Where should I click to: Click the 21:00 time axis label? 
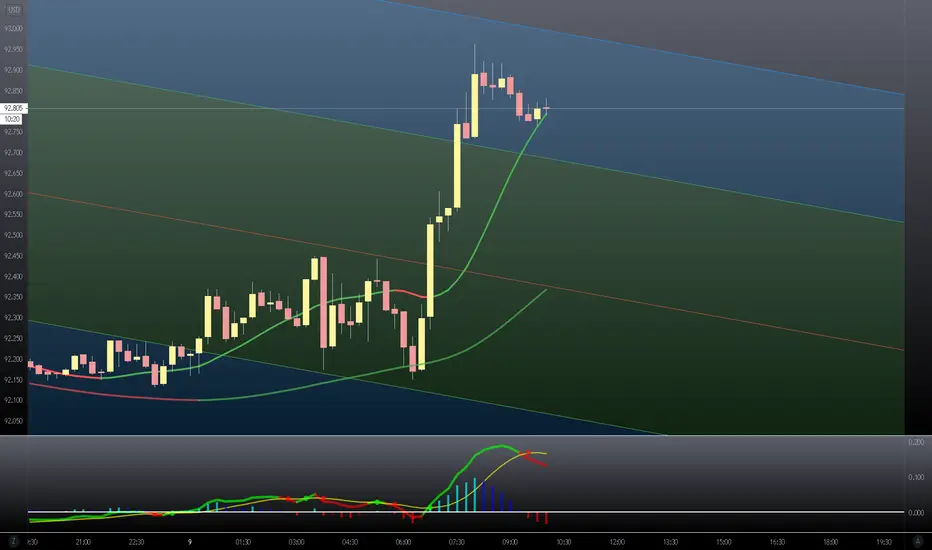[x=83, y=542]
